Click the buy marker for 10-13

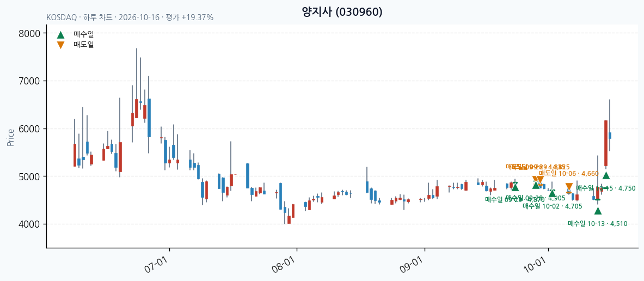pos(598,211)
